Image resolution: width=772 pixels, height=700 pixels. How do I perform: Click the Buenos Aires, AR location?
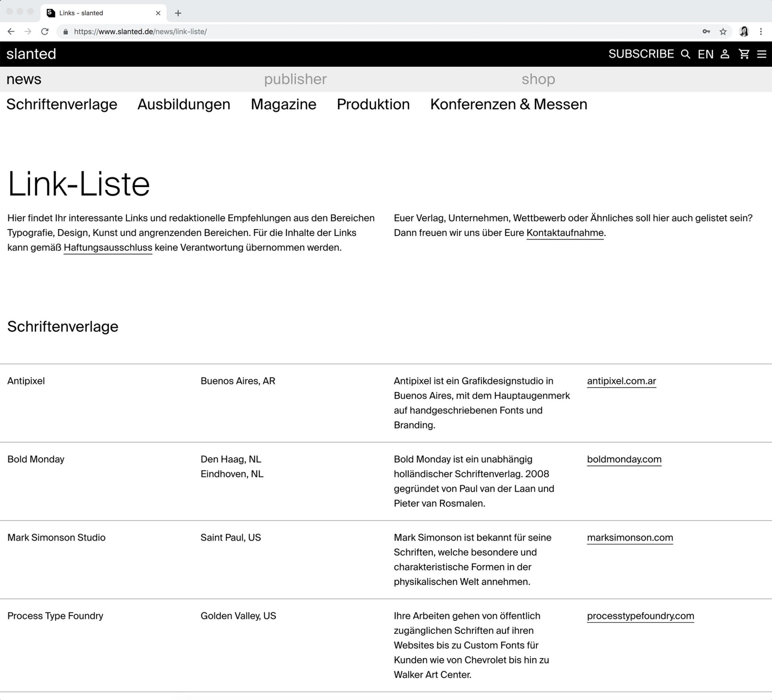point(238,381)
